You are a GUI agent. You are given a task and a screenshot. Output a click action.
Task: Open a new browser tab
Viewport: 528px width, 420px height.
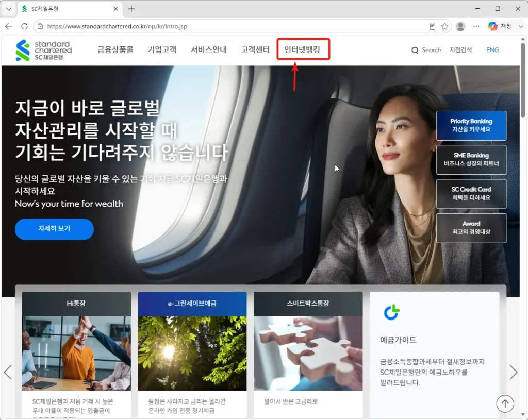(131, 9)
